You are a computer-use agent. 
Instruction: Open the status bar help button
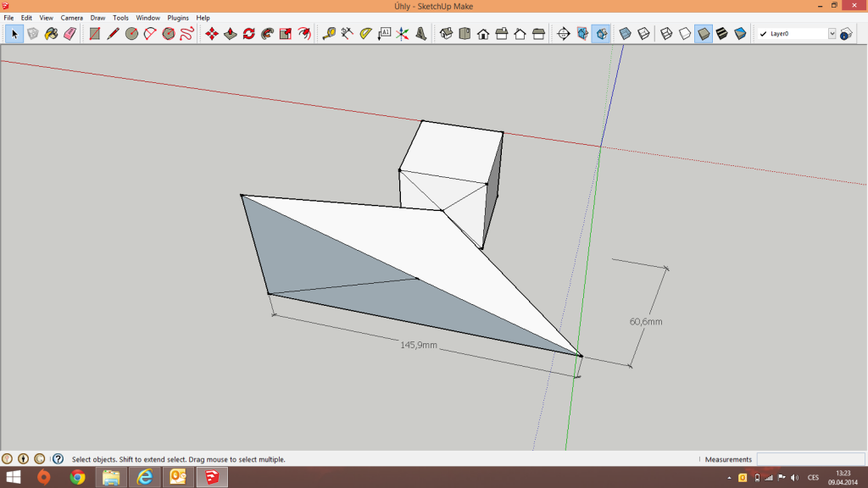pyautogui.click(x=58, y=459)
